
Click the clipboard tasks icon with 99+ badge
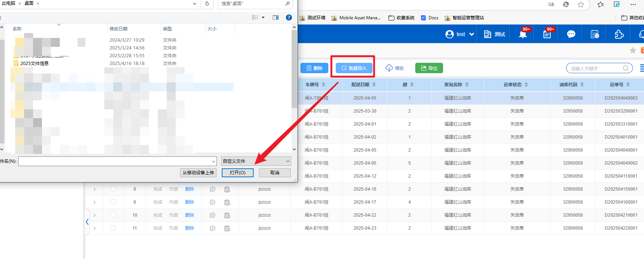pos(547,35)
